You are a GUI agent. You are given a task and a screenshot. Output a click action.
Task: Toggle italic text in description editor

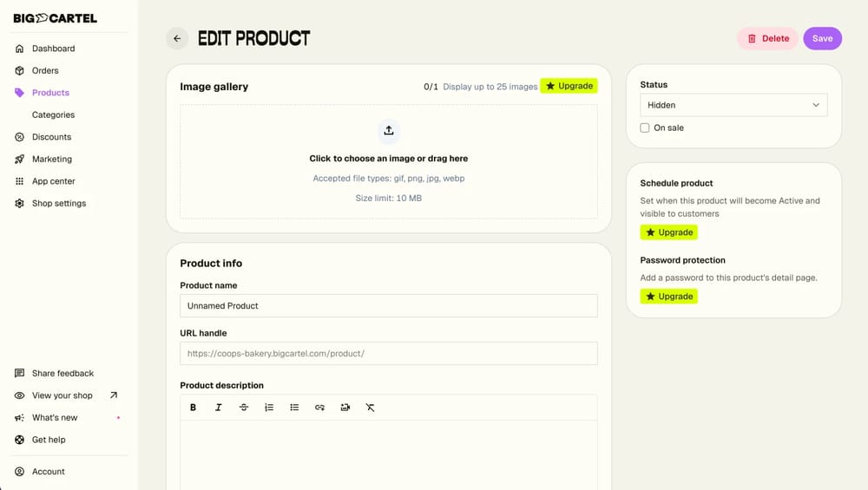[x=218, y=408]
